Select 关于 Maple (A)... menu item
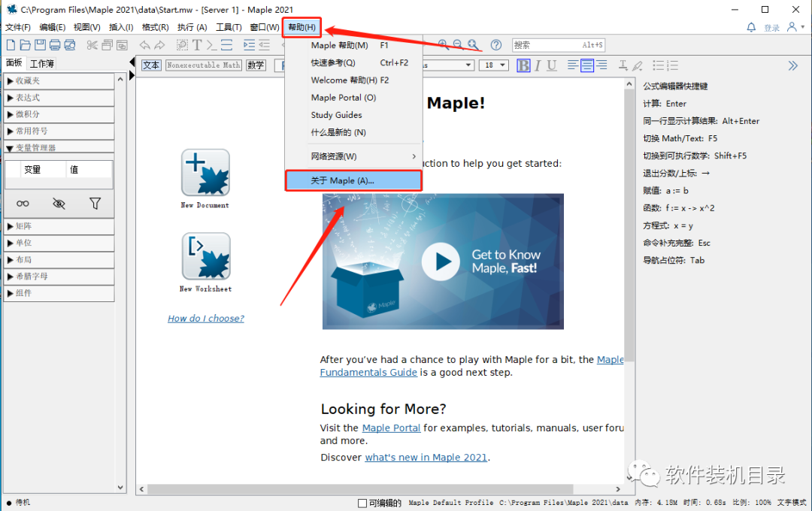This screenshot has width=812, height=511. point(353,180)
